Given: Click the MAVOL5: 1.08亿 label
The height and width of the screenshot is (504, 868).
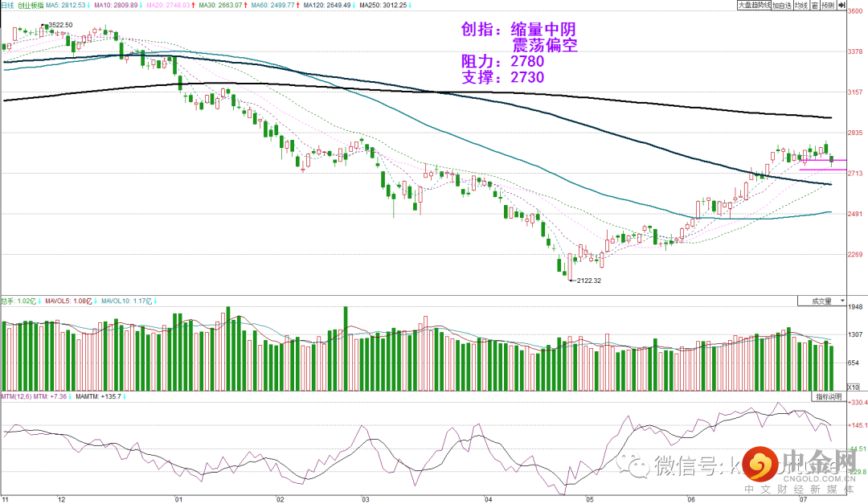Looking at the screenshot, I should pos(70,301).
